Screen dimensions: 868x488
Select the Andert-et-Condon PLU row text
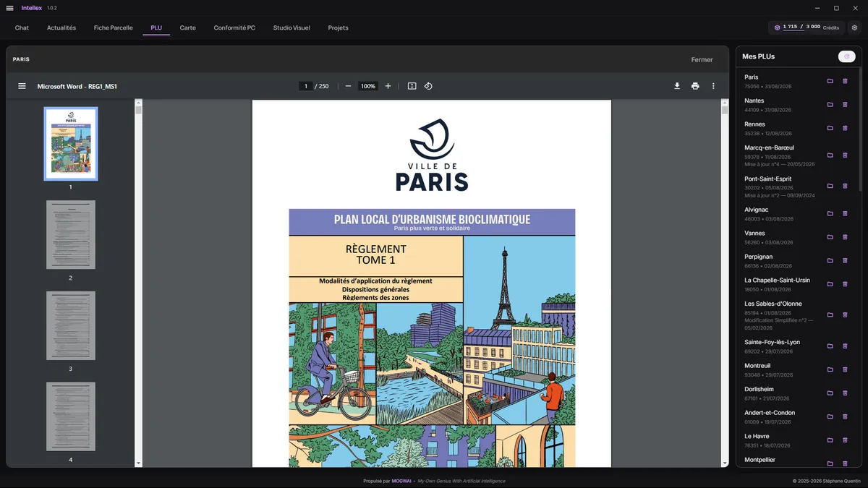click(x=770, y=417)
